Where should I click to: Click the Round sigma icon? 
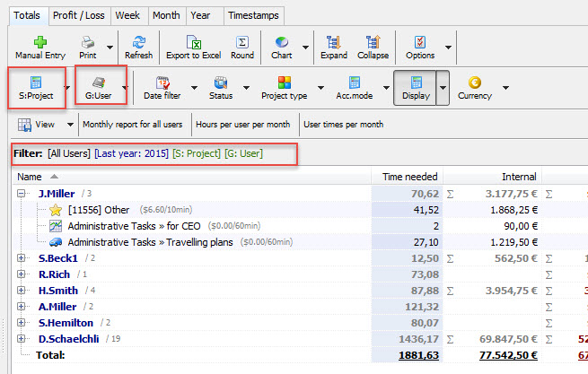(241, 42)
